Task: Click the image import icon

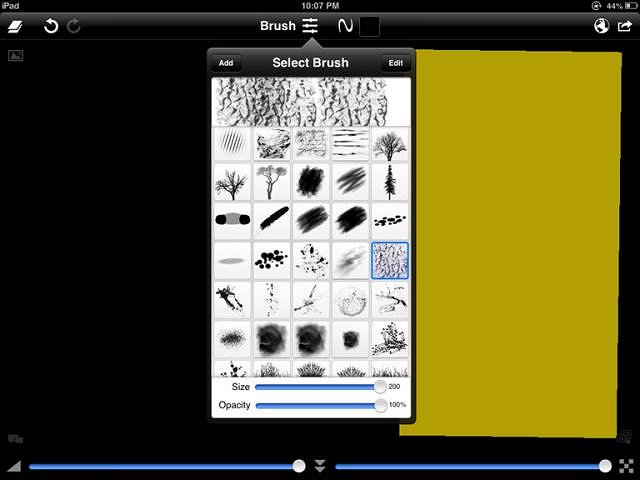Action: point(15,55)
